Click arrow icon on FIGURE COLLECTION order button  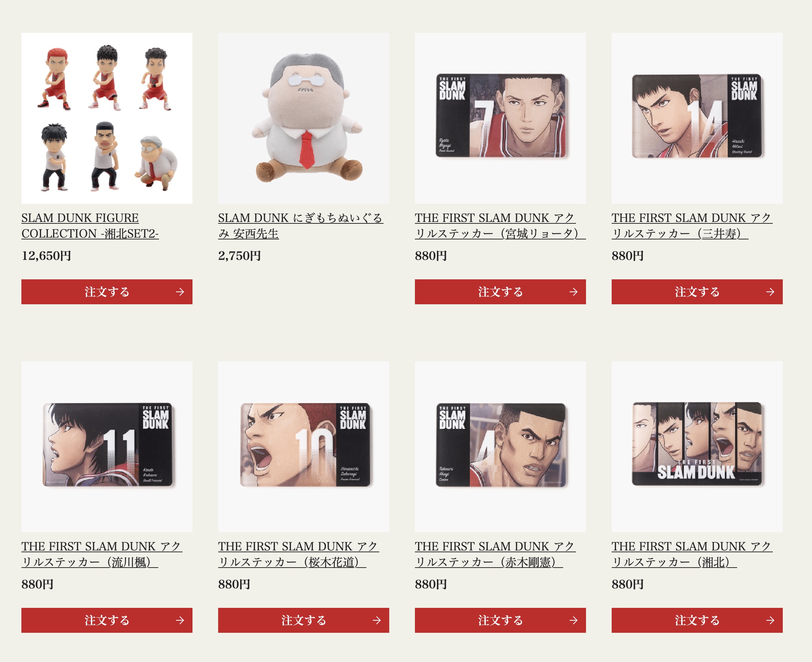click(x=180, y=292)
